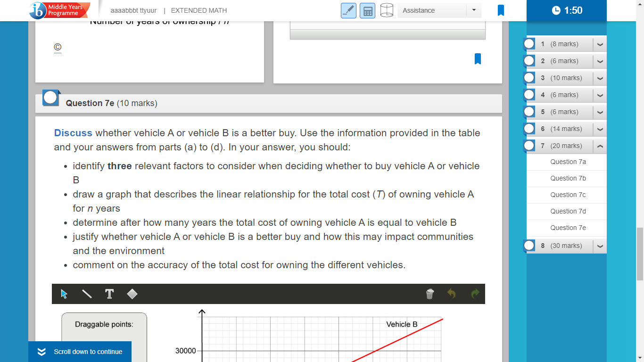The image size is (644, 362).
Task: Toggle completion circle for question 5
Action: pos(529,112)
